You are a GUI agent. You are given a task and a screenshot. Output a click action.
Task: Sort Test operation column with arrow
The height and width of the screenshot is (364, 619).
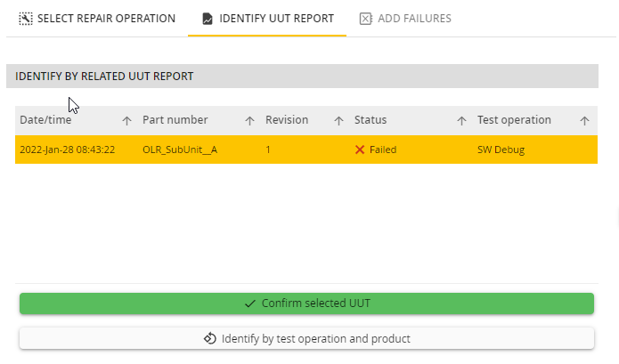(x=584, y=121)
